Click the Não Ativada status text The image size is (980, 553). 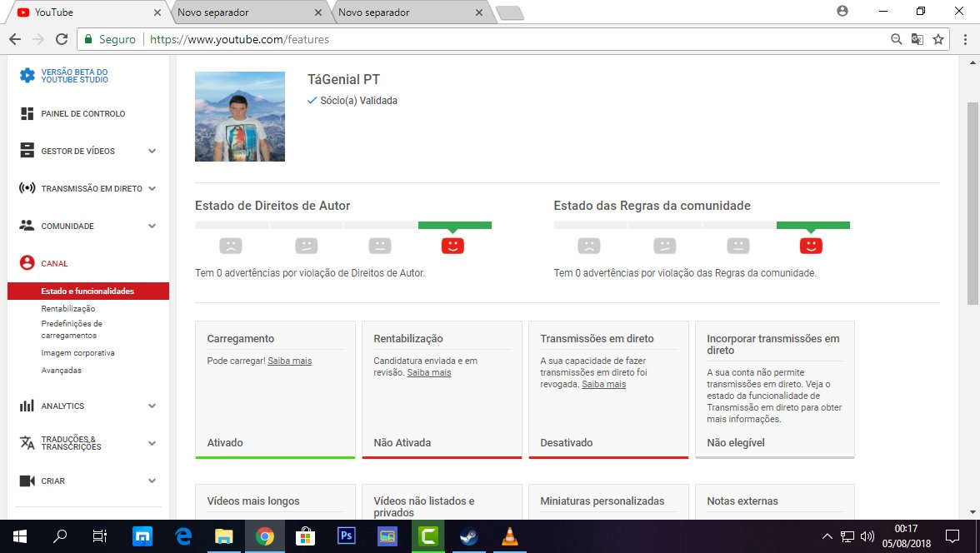[x=402, y=442]
